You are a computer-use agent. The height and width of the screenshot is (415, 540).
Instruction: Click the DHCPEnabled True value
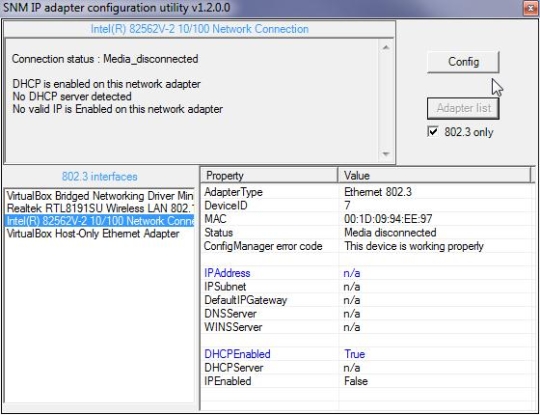tap(354, 354)
